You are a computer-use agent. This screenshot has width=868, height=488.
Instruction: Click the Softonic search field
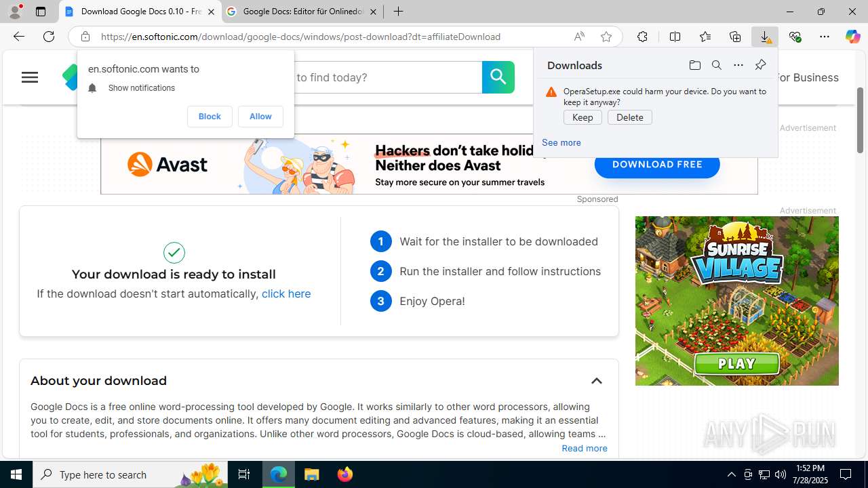[387, 77]
